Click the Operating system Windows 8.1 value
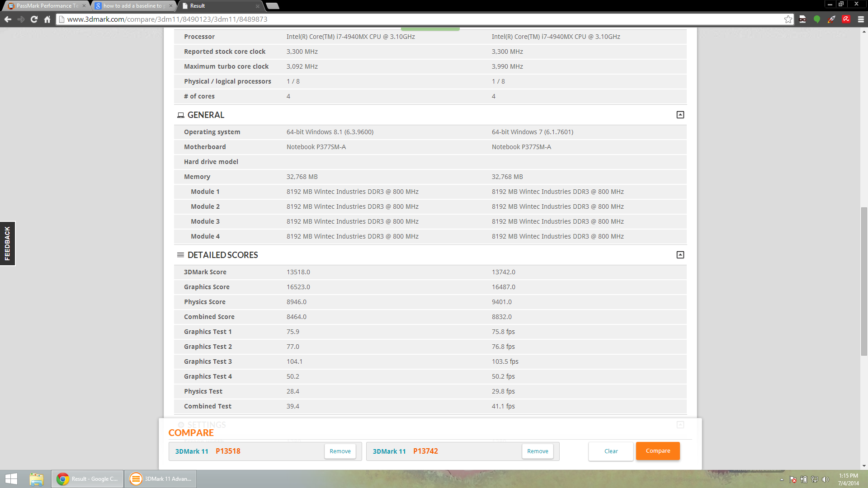This screenshot has width=868, height=488. click(330, 132)
